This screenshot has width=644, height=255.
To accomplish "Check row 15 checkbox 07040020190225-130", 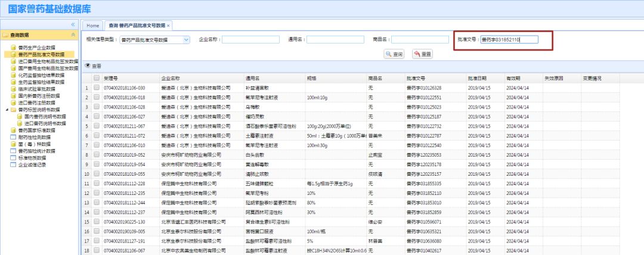I will click(97, 222).
